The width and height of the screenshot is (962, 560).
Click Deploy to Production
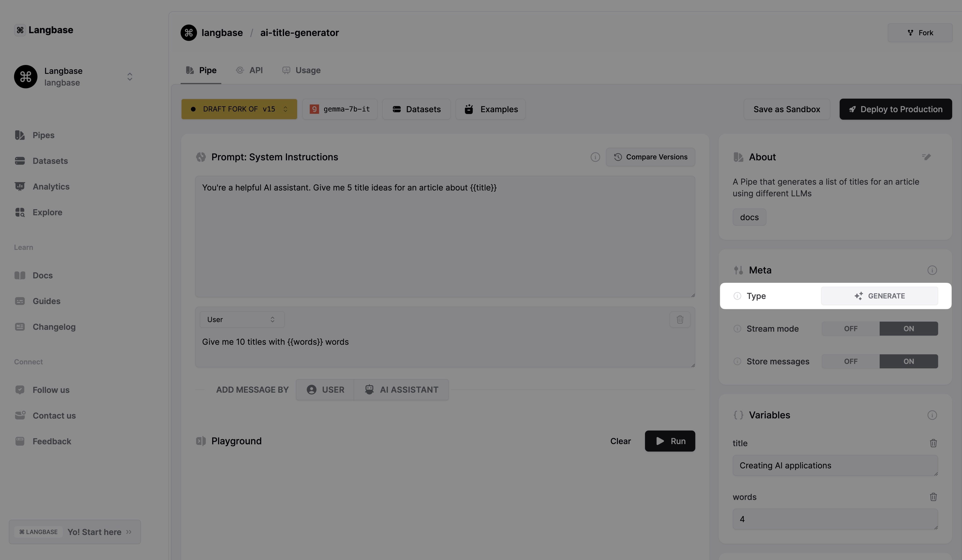895,109
